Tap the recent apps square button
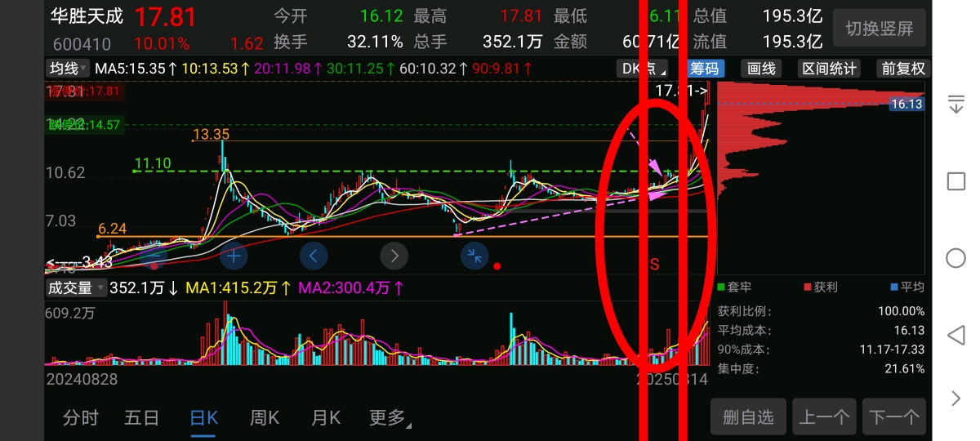The height and width of the screenshot is (441, 980). (x=955, y=180)
